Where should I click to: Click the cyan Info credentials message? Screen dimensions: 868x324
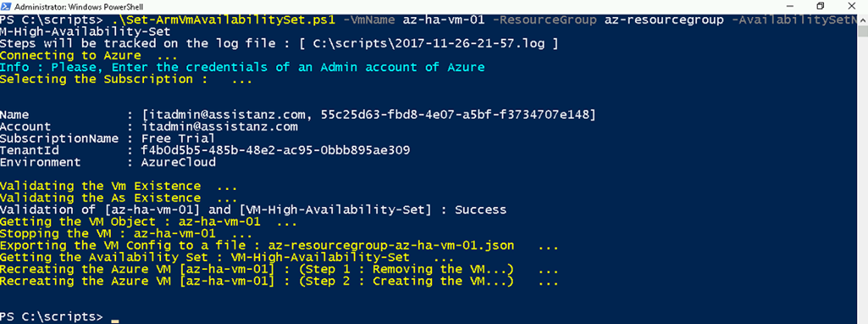(242, 67)
